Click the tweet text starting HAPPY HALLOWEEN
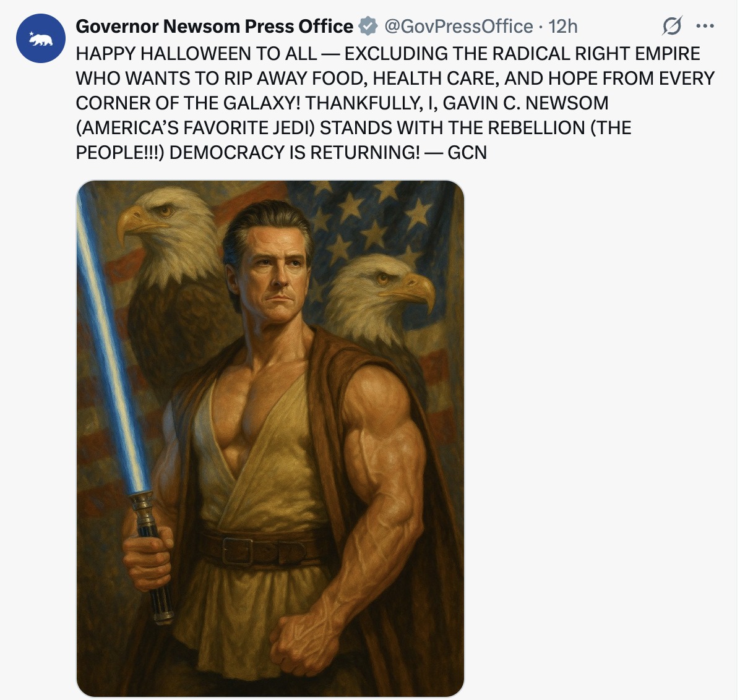 (x=395, y=103)
